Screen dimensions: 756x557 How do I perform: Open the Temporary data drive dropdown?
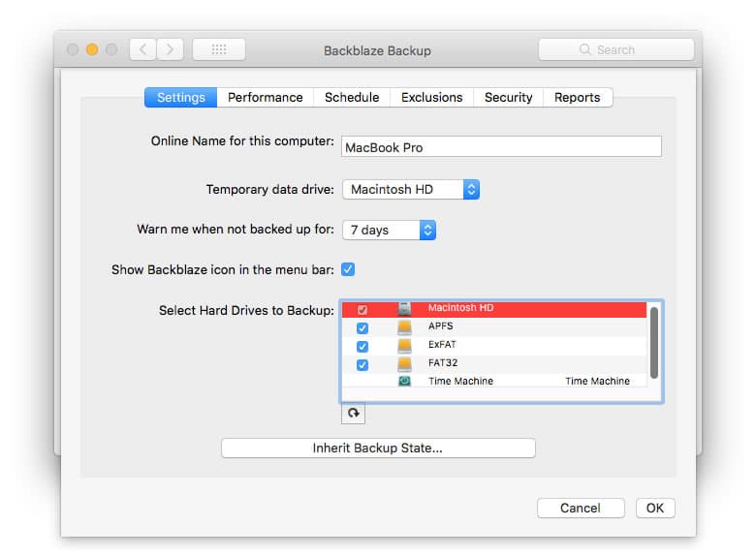[x=411, y=189]
